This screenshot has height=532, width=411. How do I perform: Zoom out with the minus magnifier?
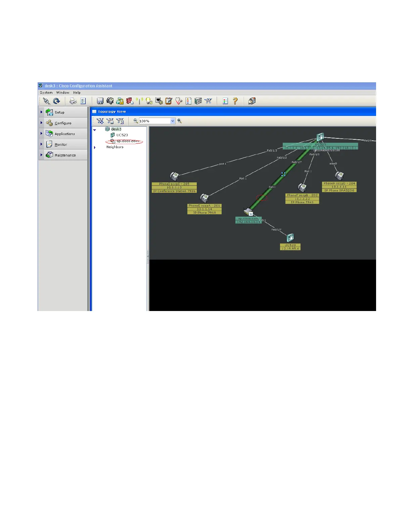(136, 121)
